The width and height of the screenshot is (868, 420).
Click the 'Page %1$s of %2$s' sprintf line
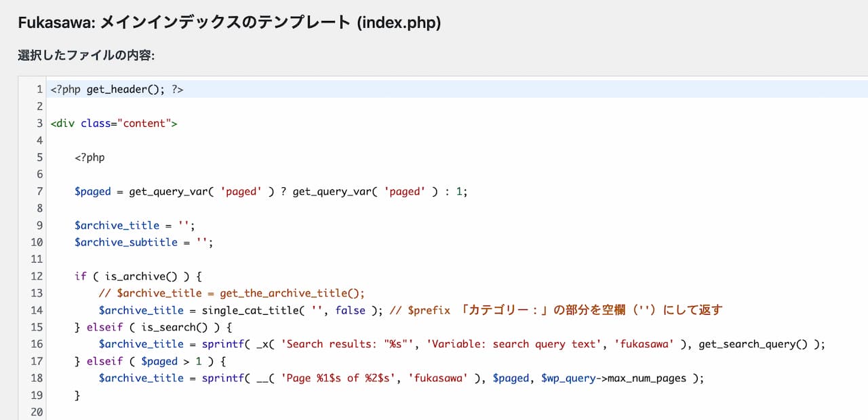401,377
